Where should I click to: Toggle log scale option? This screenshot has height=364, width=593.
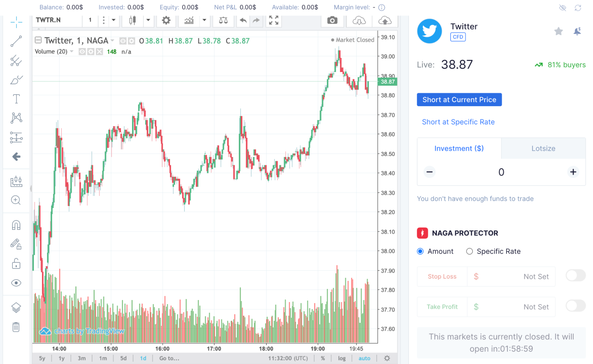point(342,358)
